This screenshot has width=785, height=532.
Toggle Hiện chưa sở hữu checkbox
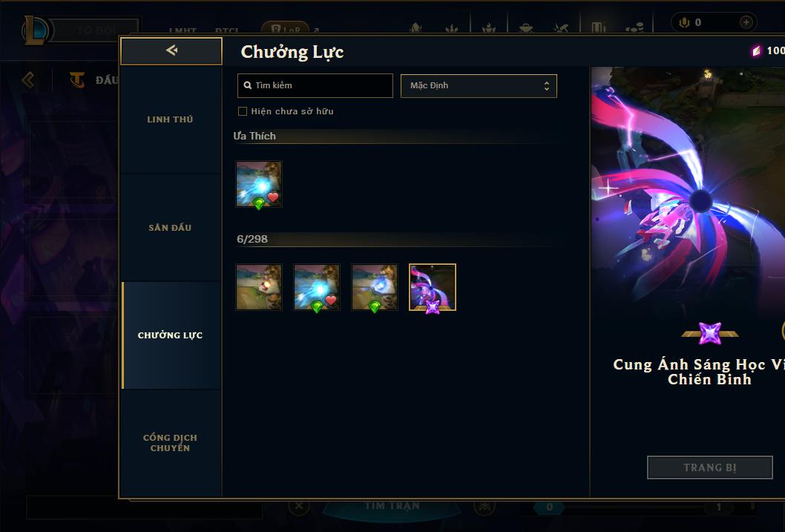tap(243, 111)
